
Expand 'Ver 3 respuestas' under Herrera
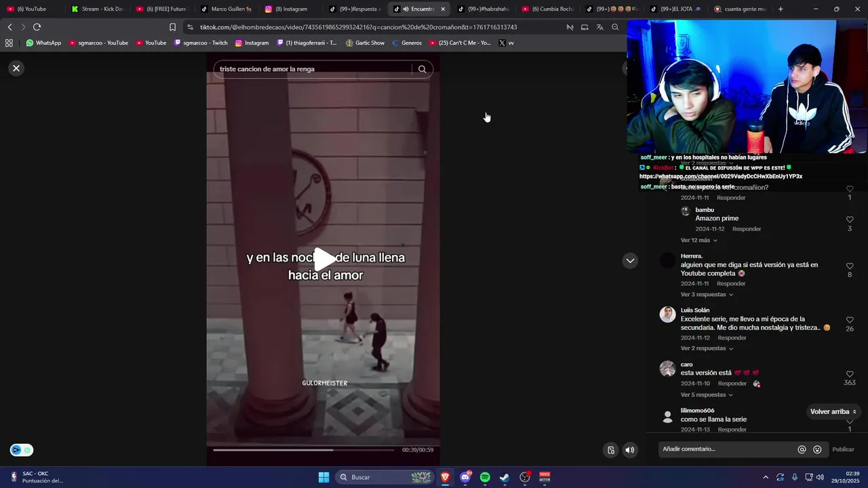tap(707, 295)
